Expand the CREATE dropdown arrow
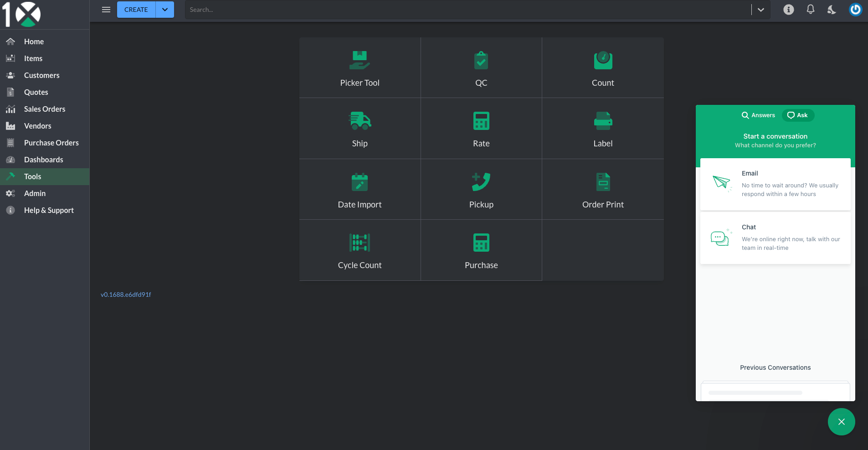The image size is (868, 450). 165,10
